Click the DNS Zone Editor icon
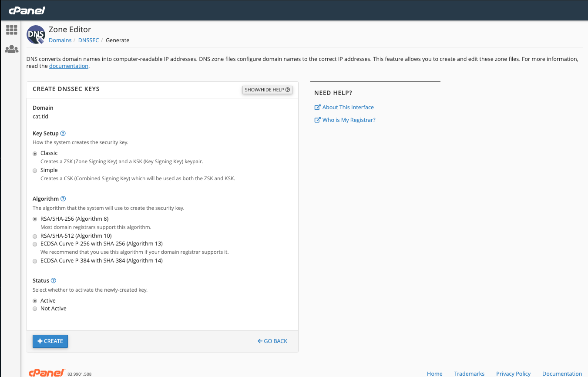Screen dimensions: 588x377 (x=36, y=35)
